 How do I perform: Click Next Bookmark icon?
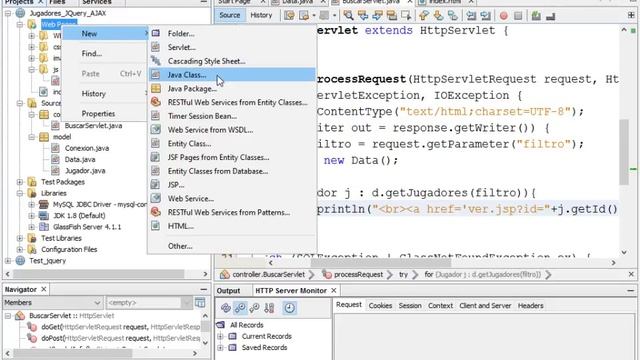(438, 16)
